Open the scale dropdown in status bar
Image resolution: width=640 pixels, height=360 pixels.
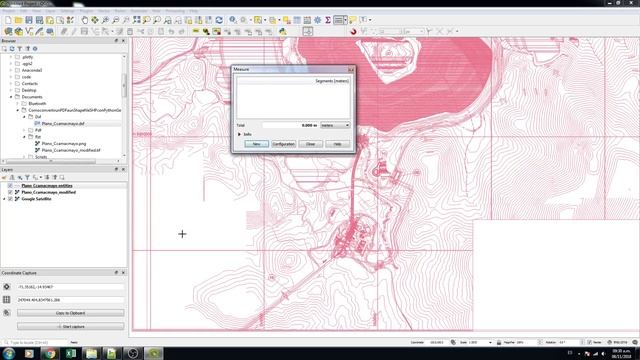490,342
